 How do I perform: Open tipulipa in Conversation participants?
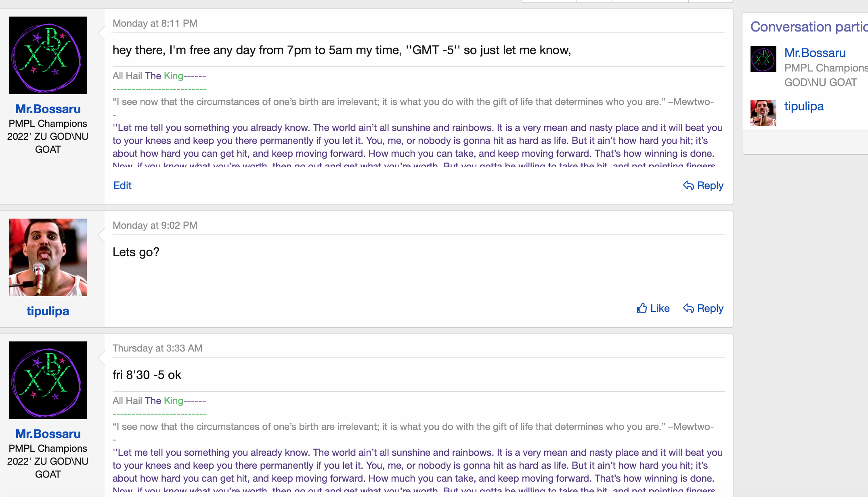pyautogui.click(x=804, y=106)
